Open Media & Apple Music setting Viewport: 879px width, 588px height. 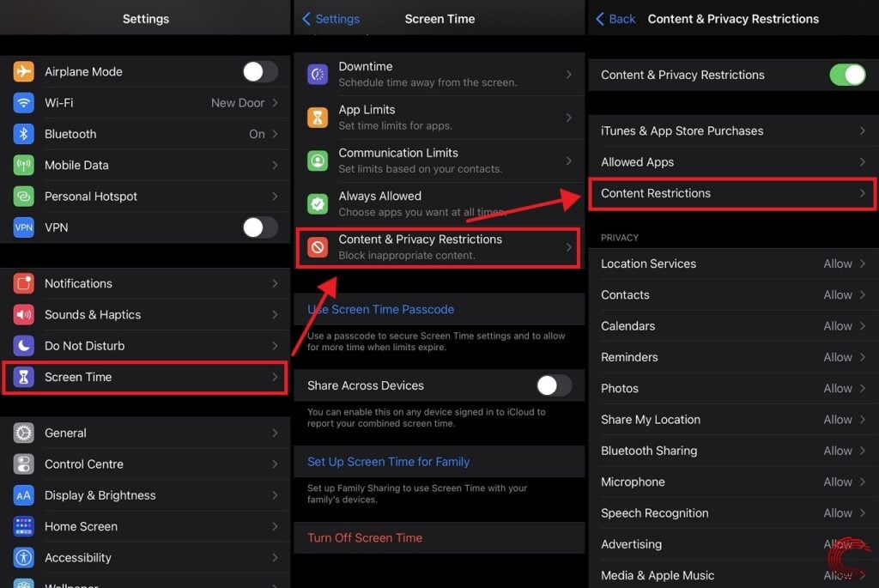tap(733, 575)
